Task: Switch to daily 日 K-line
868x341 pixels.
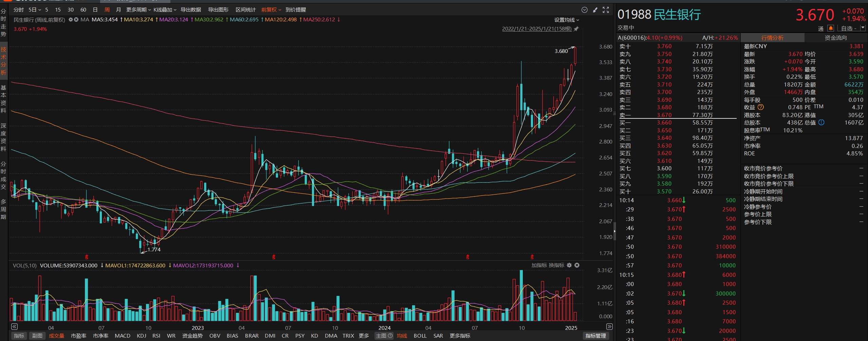Action: 95,10
